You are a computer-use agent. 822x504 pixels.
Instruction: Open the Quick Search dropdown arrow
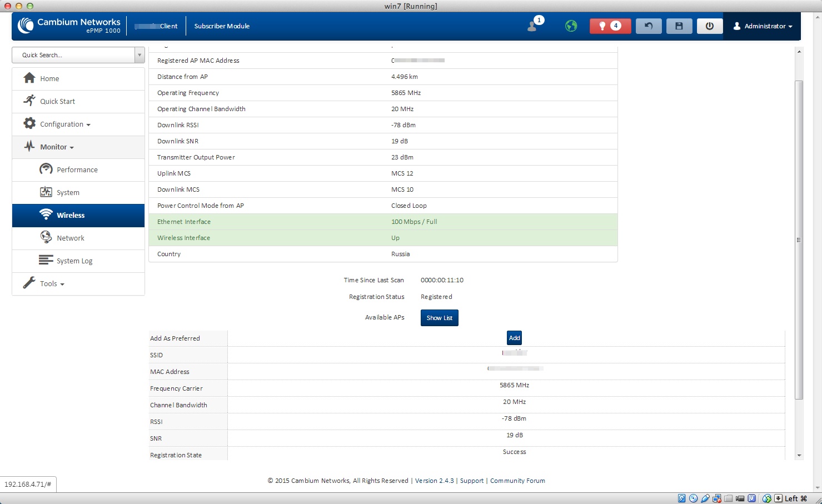click(139, 55)
